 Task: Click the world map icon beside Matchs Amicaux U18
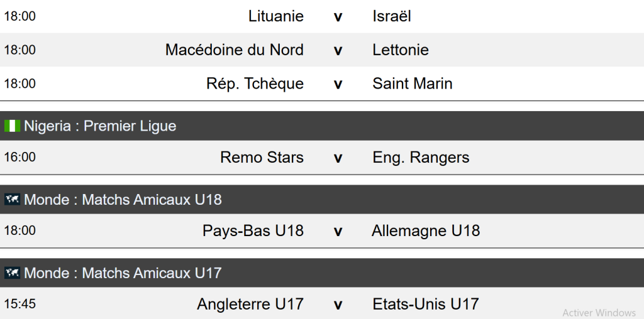12,200
